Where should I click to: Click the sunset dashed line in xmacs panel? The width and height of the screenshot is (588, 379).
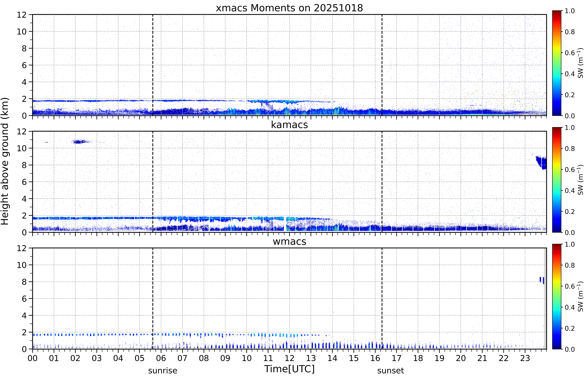(x=382, y=65)
